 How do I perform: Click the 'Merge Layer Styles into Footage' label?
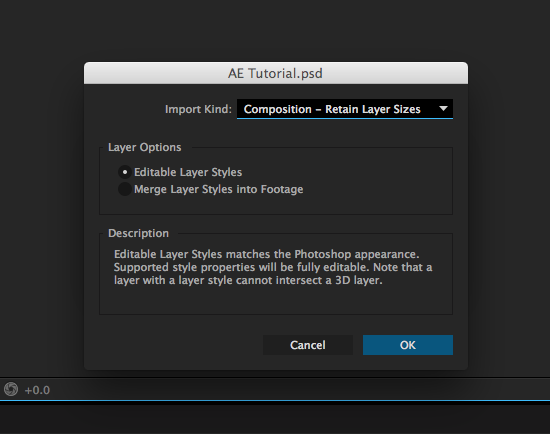pyautogui.click(x=219, y=189)
